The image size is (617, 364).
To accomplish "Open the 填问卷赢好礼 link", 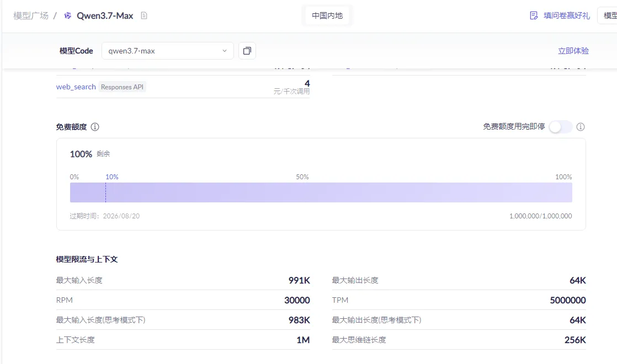I will [x=567, y=16].
